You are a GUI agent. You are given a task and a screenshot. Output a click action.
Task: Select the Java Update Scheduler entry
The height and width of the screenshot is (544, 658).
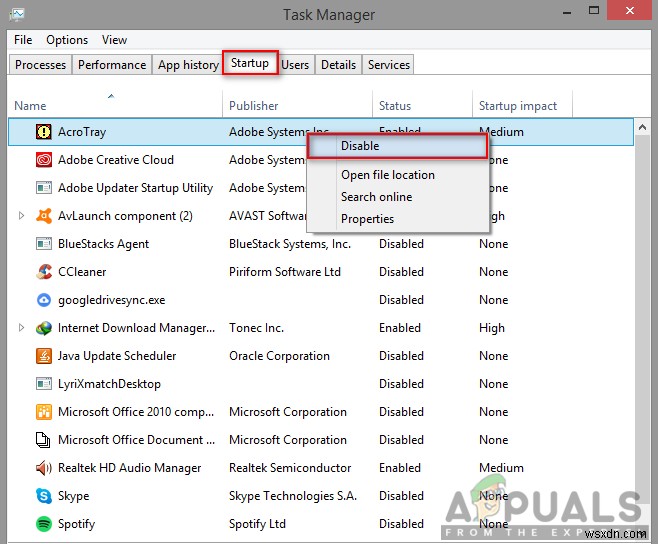(117, 356)
